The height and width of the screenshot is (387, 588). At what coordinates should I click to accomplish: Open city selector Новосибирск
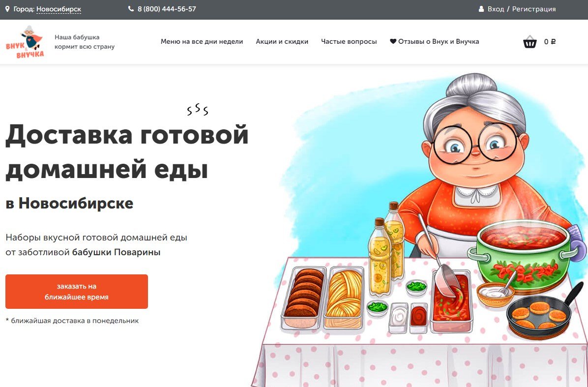59,9
